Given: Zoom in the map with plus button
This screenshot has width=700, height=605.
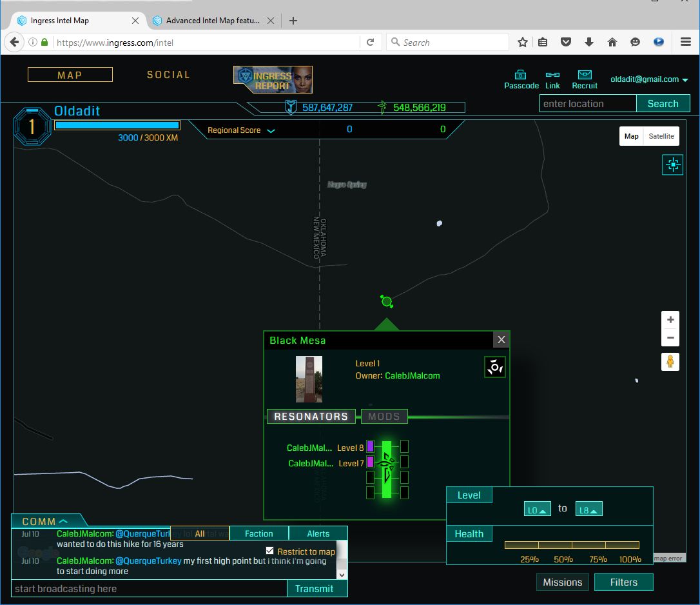Looking at the screenshot, I should coord(670,320).
